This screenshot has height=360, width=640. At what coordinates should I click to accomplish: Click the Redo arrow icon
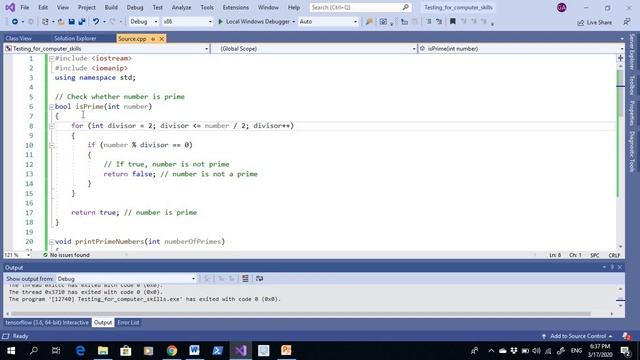coord(113,22)
